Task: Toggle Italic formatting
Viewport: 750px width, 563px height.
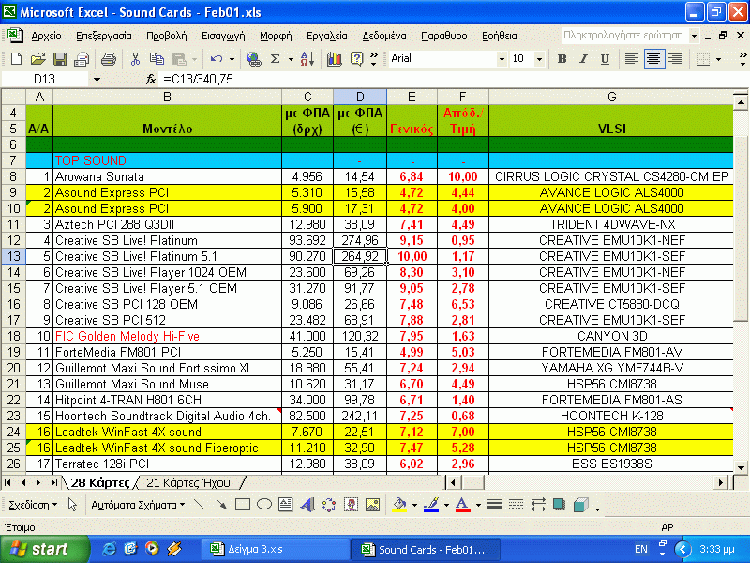Action: click(x=583, y=59)
